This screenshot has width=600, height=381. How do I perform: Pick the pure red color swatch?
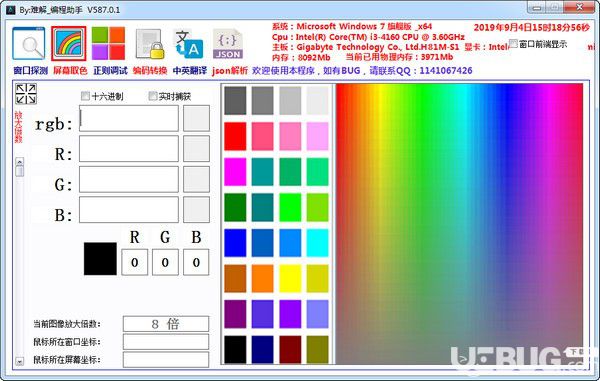coord(235,136)
